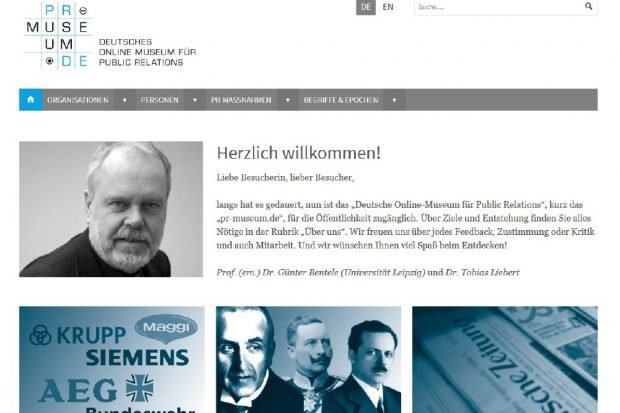This screenshot has width=620, height=413.
Task: Open the newspaper Zeitung image tile
Action: click(505, 360)
